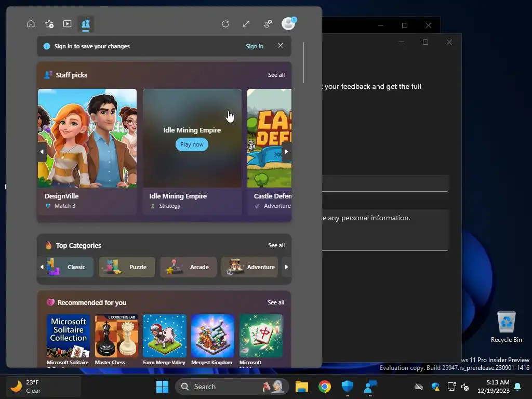Show next Staff picks with right arrow
This screenshot has width=532, height=399.
pyautogui.click(x=286, y=152)
